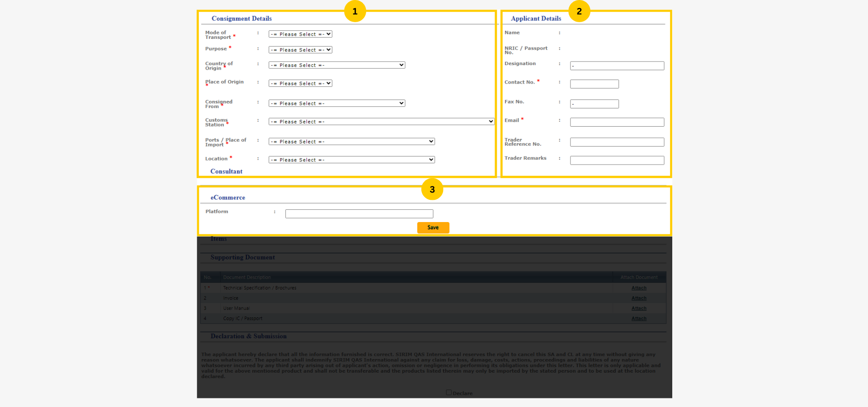The width and height of the screenshot is (868, 407).
Task: Click the Trader Remarks input field
Action: pyautogui.click(x=617, y=160)
